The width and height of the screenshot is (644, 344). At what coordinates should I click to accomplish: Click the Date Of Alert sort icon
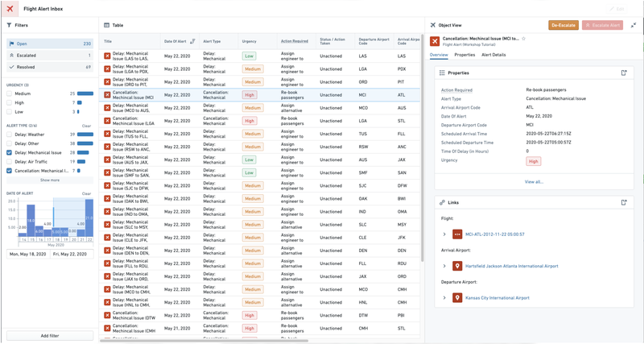(x=192, y=40)
